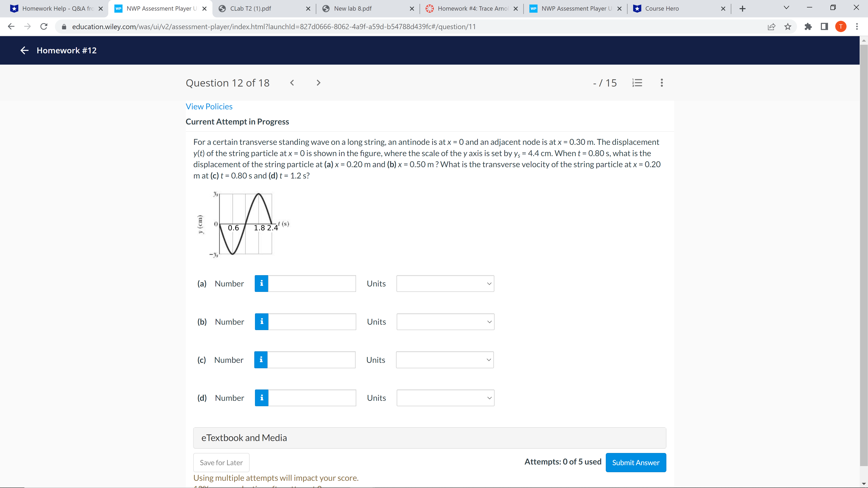This screenshot has width=868, height=488.
Task: Open the Units dropdown for part (c)
Action: click(444, 360)
